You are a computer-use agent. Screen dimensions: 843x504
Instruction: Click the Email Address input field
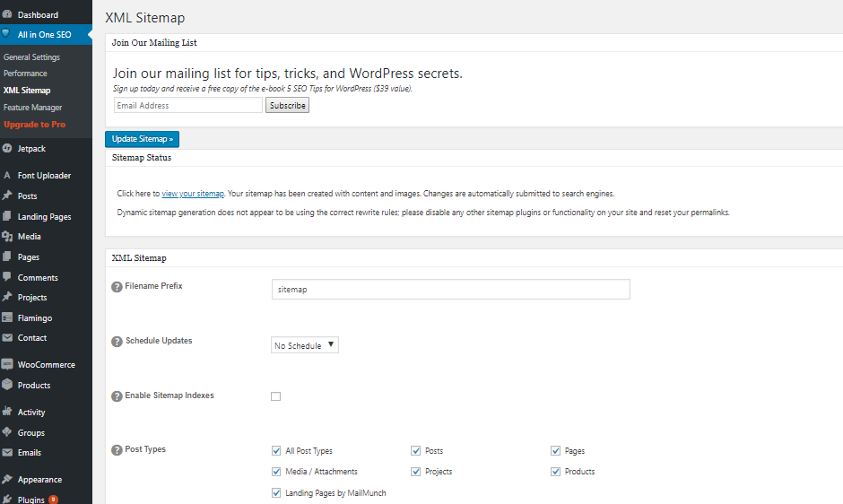tap(188, 106)
